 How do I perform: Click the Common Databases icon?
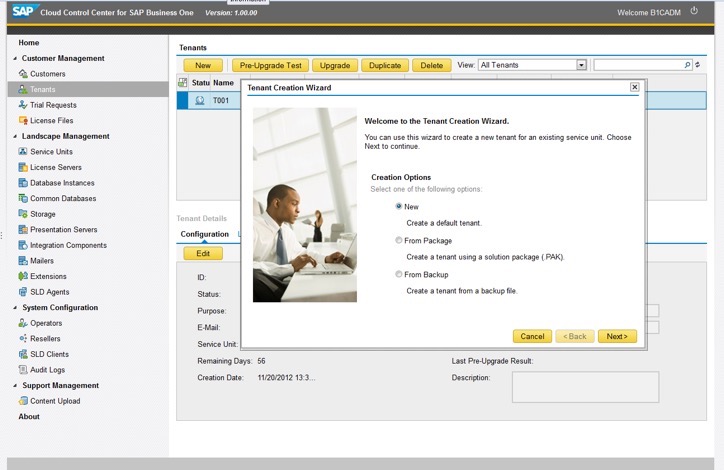(23, 198)
